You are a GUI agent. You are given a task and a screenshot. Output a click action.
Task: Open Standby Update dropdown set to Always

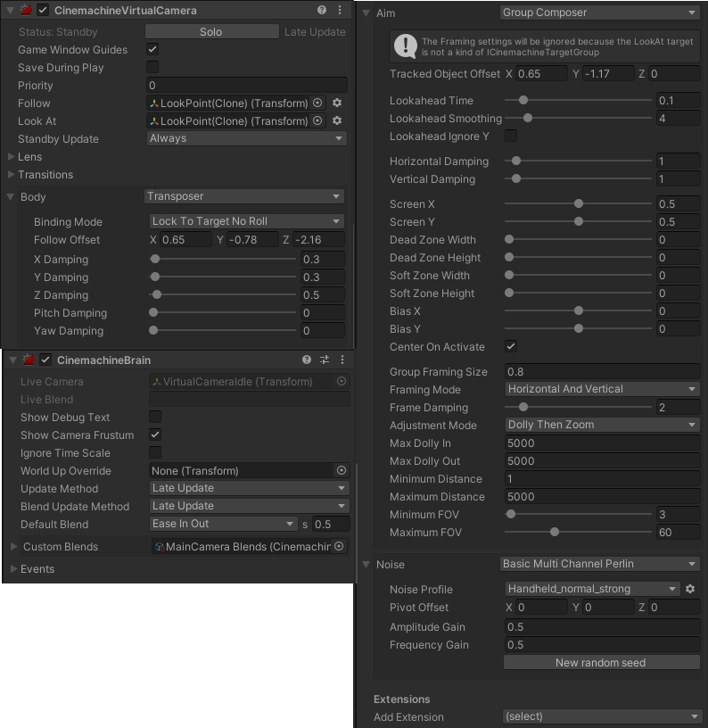(x=247, y=138)
